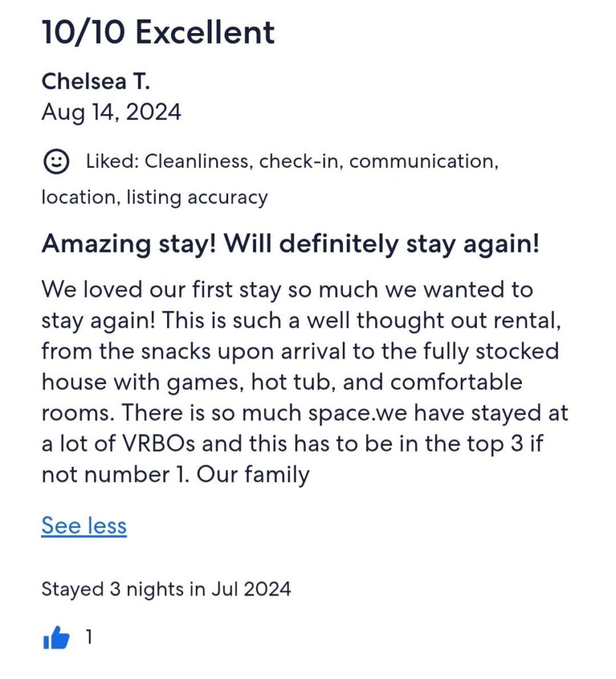Viewport: 616px width, 679px height.
Task: Select reviewer name Chelsea T.
Action: tap(95, 81)
